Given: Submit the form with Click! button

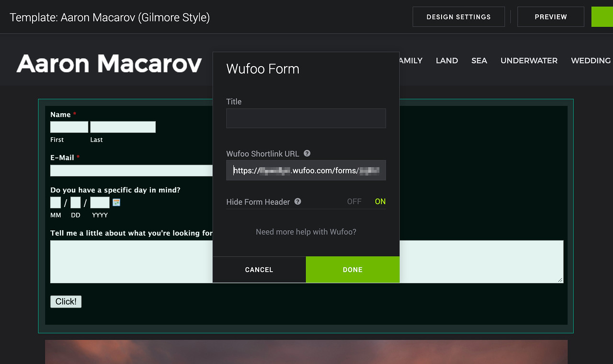Looking at the screenshot, I should click(x=66, y=301).
